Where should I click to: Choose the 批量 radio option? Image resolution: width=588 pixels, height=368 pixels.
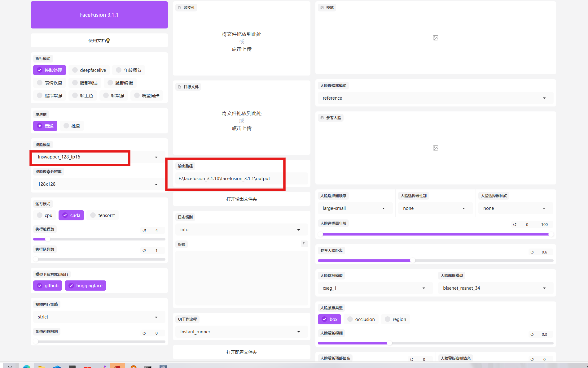(72, 126)
